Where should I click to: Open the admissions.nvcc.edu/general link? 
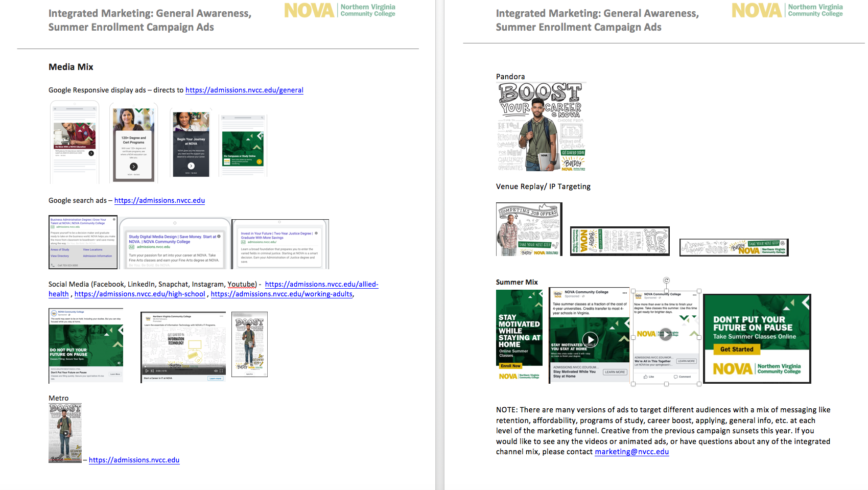click(244, 90)
